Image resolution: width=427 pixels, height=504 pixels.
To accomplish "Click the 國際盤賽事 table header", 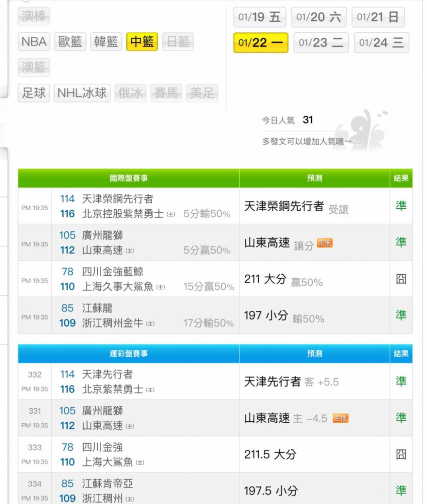I will tap(129, 178).
